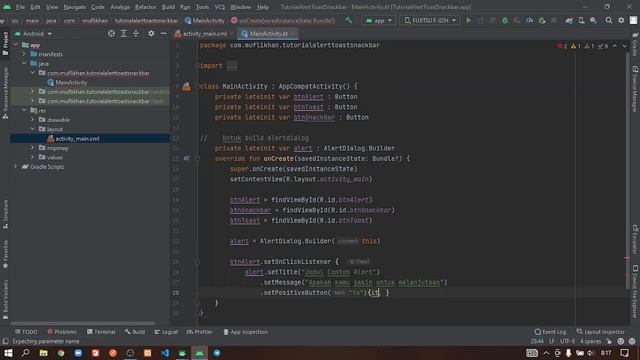The image size is (640, 360).
Task: Toggle the Emulator right side panel
Action: (x=635, y=239)
